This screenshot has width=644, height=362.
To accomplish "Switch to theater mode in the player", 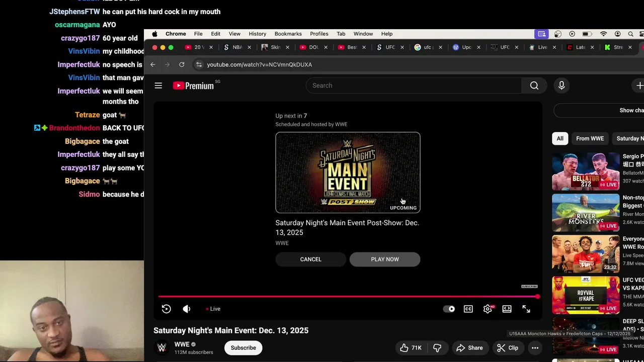I will click(x=507, y=309).
